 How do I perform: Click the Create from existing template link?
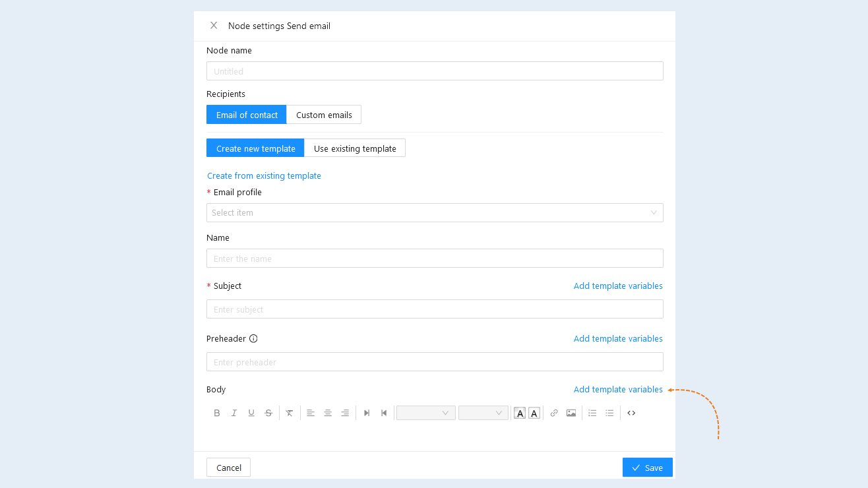point(264,175)
